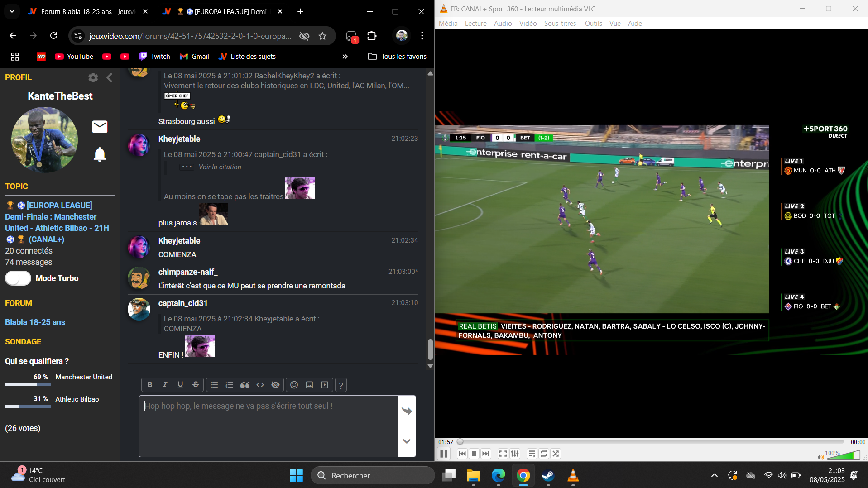Open the Lecture menu in VLC
The image size is (868, 488).
476,24
